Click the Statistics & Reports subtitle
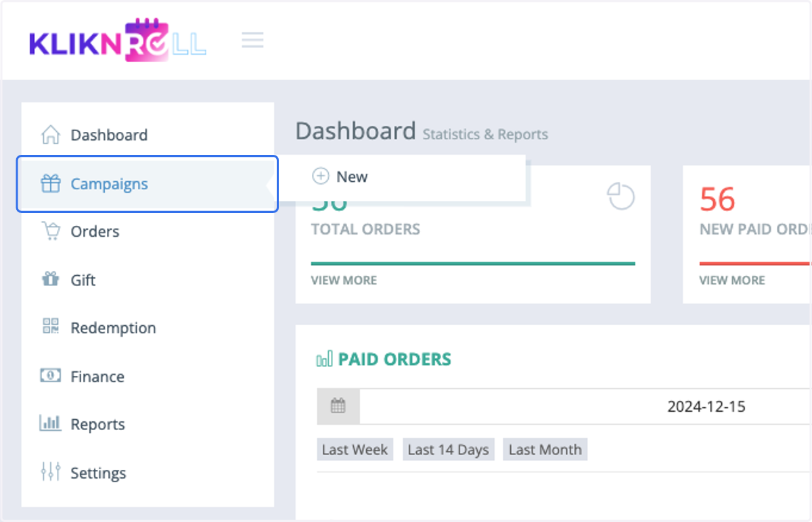This screenshot has height=522, width=812. [485, 135]
